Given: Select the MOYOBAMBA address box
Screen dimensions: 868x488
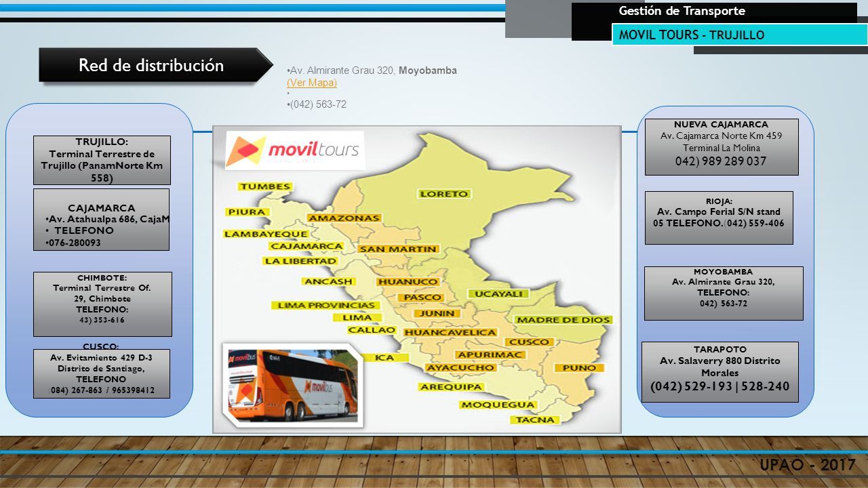Looking at the screenshot, I should [724, 293].
